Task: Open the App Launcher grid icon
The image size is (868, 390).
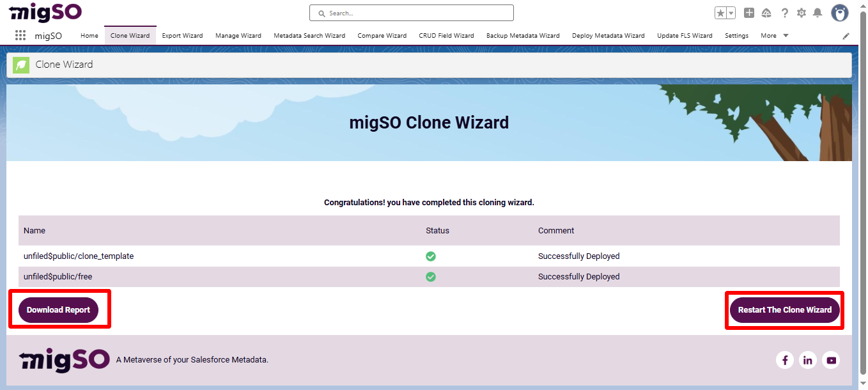Action: click(x=20, y=36)
